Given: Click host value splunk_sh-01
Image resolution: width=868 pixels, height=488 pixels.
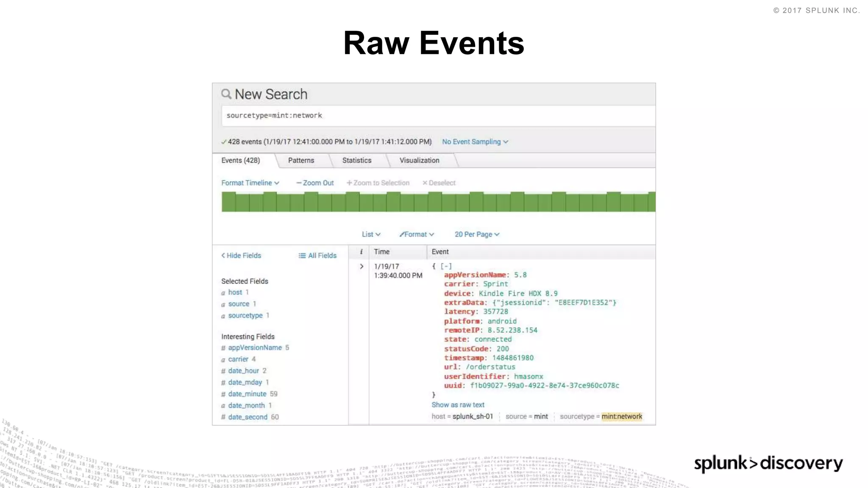Looking at the screenshot, I should click(473, 416).
